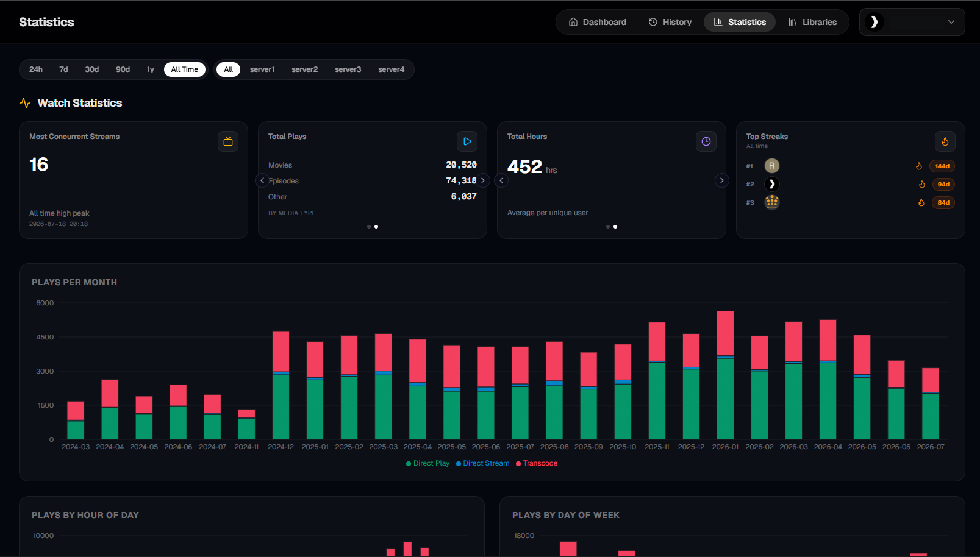This screenshot has width=980, height=557.
Task: Click the Libraries books icon
Action: 793,22
